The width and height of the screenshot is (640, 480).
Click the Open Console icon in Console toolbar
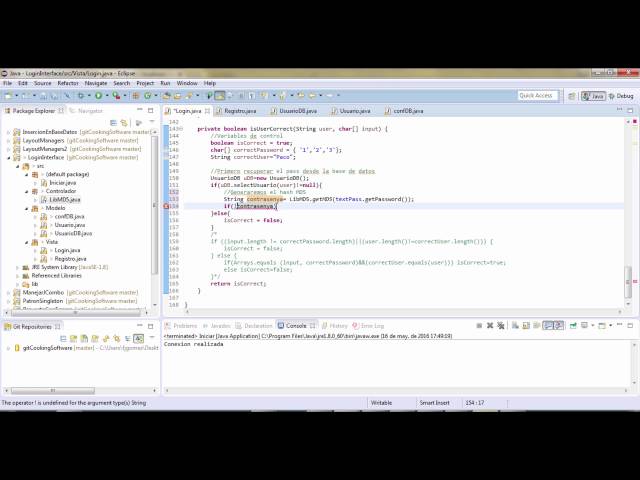[x=602, y=325]
